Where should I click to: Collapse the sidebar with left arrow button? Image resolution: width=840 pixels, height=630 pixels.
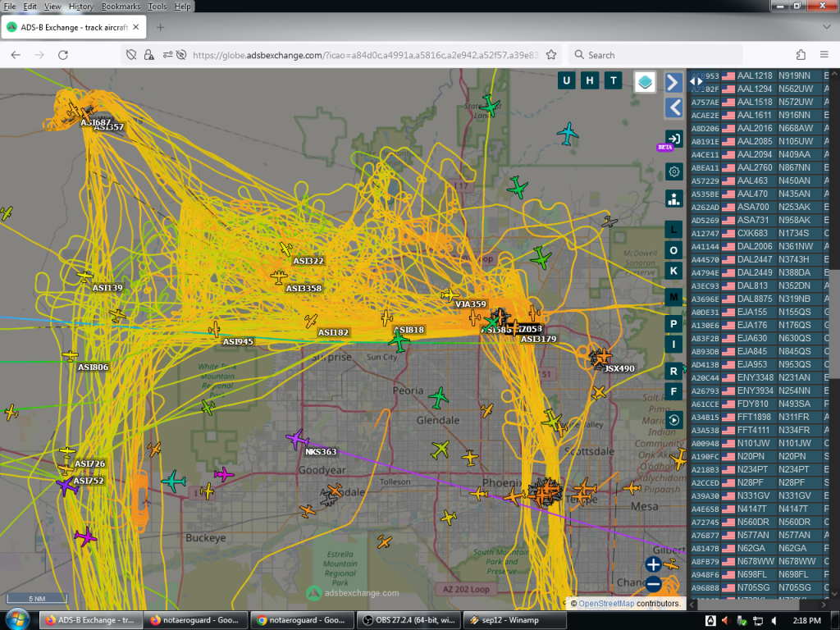point(674,107)
